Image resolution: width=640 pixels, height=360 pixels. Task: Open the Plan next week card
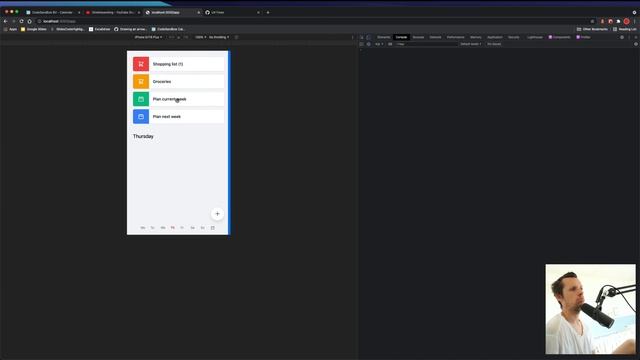(x=178, y=117)
